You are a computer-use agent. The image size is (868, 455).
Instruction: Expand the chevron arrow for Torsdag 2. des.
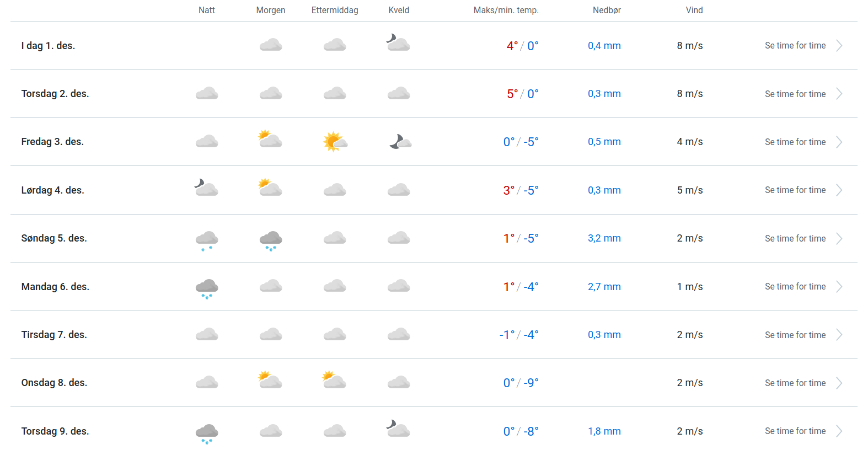839,94
